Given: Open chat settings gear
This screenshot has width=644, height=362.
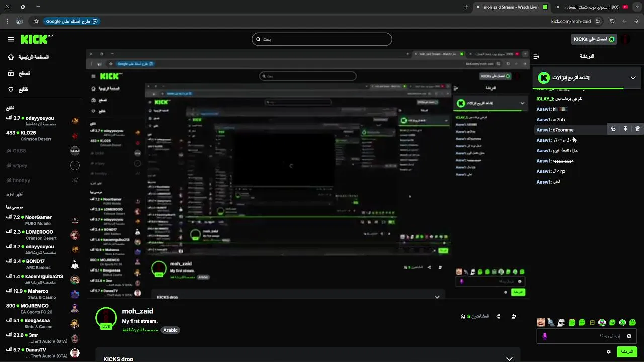Looking at the screenshot, I should 609,351.
